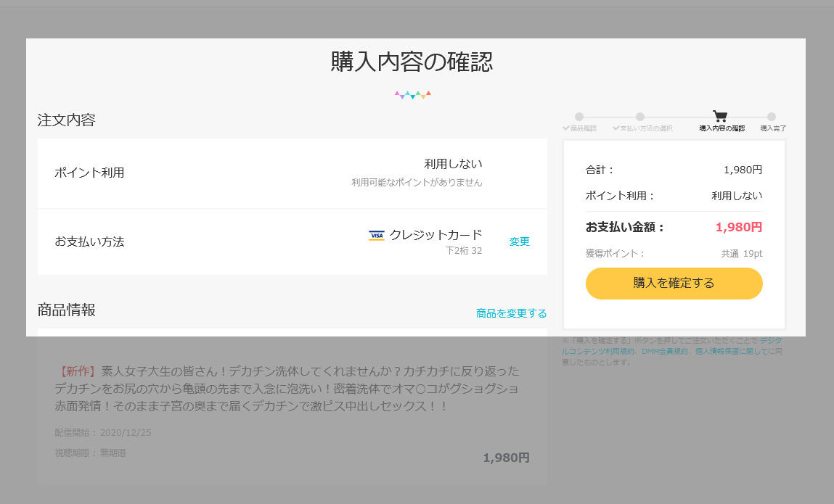
Task: Click 変更 to change payment method
Action: point(520,241)
